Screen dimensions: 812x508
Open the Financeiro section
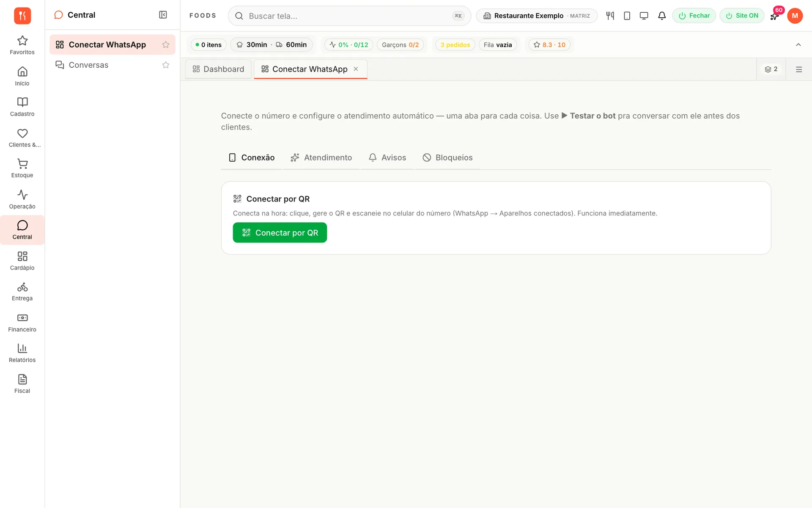click(x=22, y=323)
